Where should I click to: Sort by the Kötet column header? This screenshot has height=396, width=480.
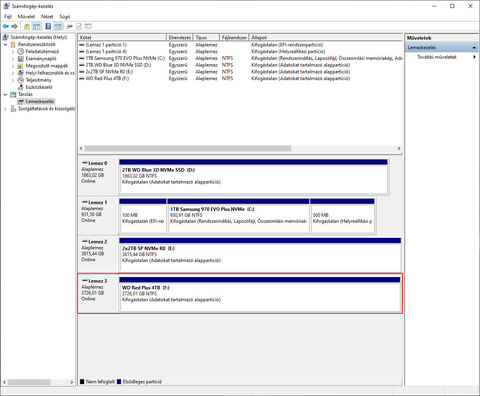(x=122, y=37)
